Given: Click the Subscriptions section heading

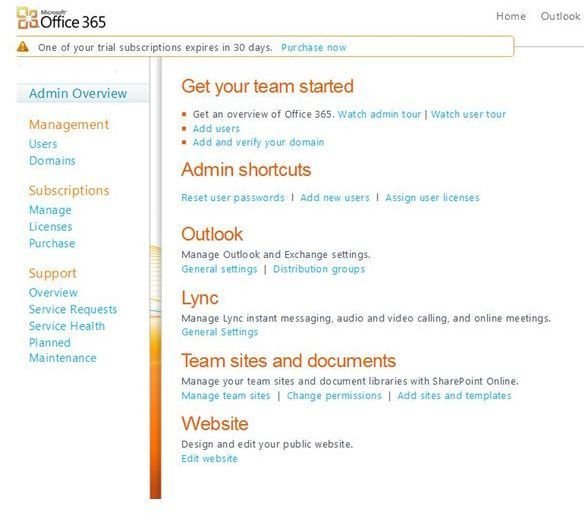Looking at the screenshot, I should point(69,191).
